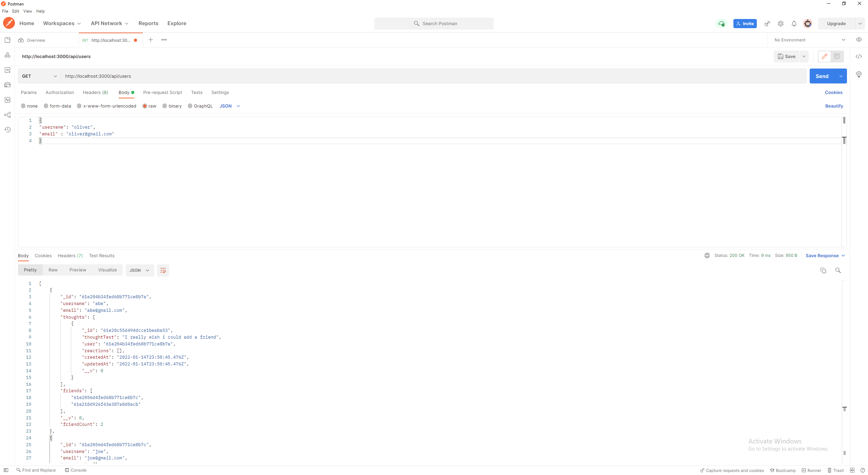The width and height of the screenshot is (868, 475).
Task: Open the response Test Results tab
Action: pyautogui.click(x=101, y=255)
